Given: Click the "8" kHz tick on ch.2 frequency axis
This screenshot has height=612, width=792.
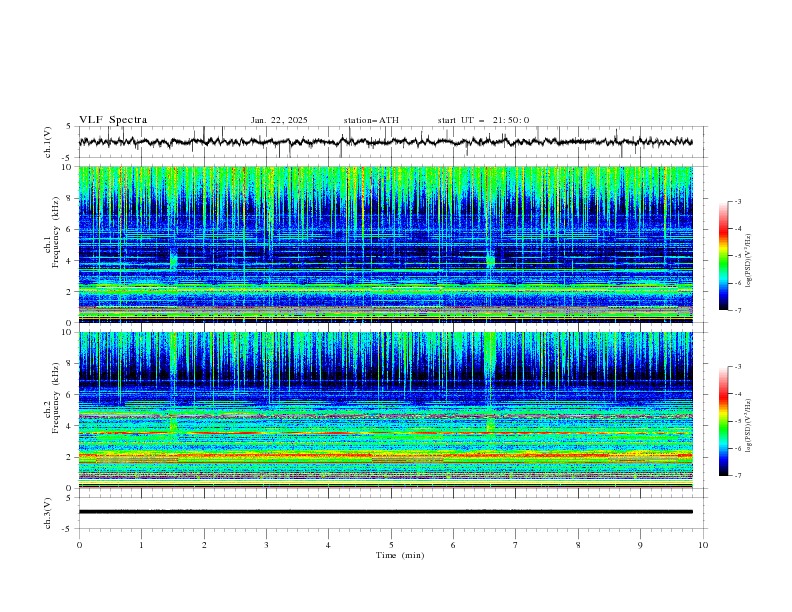Looking at the screenshot, I should click(x=69, y=364).
